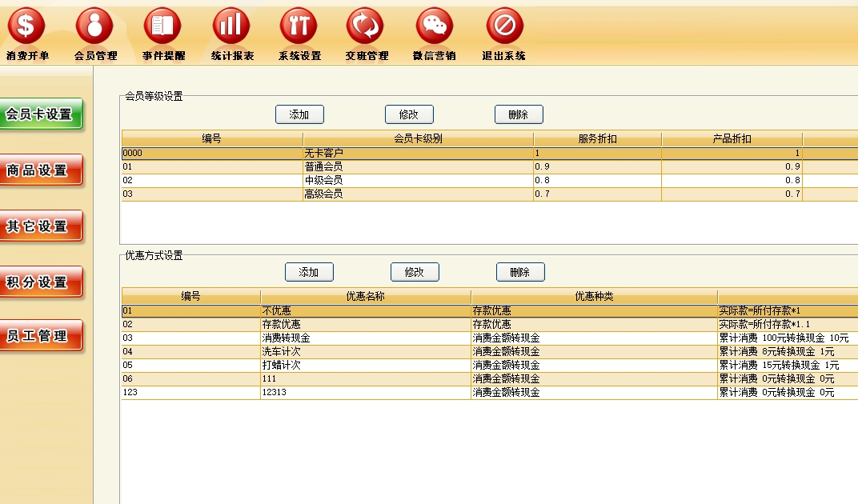Switch to the 会员卡设置 sidebar tab
Screen dimensions: 858x504
[x=41, y=114]
